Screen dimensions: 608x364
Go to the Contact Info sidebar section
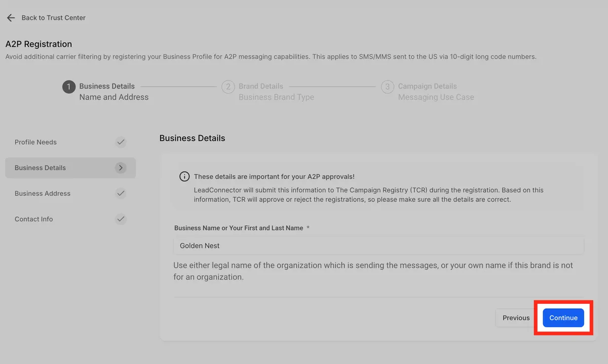click(x=70, y=219)
